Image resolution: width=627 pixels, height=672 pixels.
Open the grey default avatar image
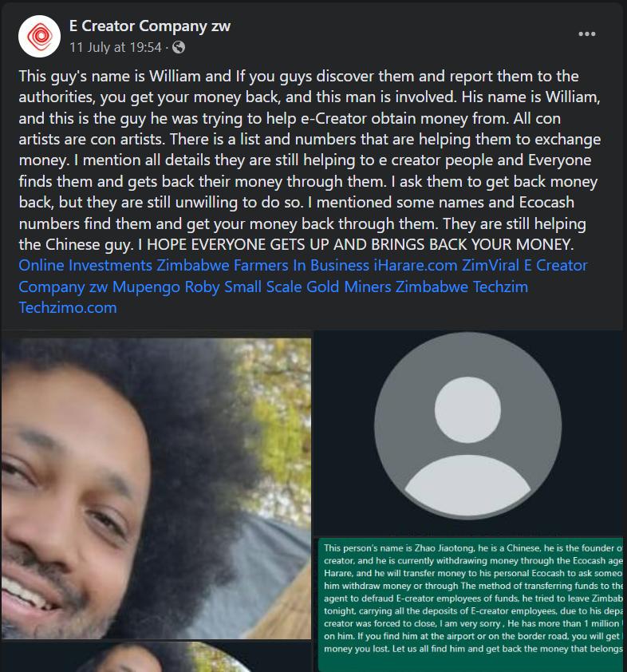(468, 433)
